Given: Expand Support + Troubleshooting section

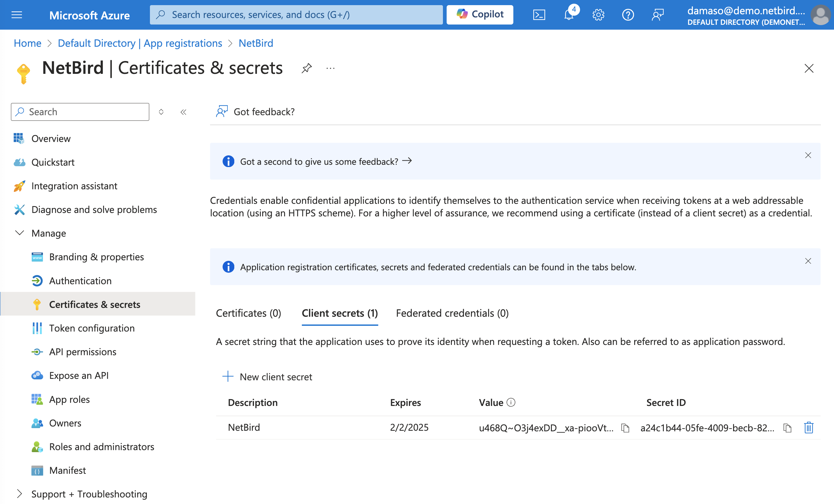Looking at the screenshot, I should pos(20,494).
